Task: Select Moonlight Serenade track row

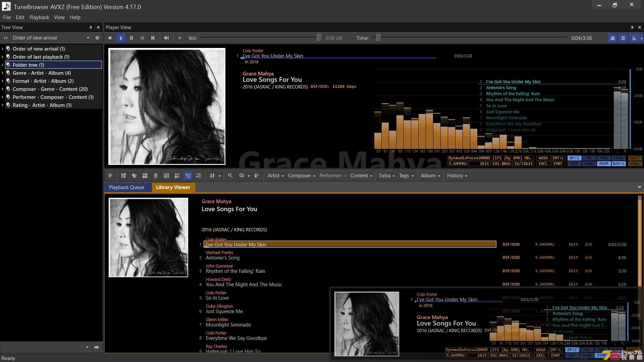Action: point(228,325)
